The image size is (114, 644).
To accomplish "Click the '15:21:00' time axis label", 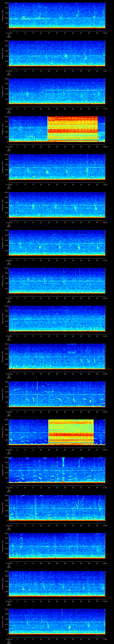I will 9,298.
